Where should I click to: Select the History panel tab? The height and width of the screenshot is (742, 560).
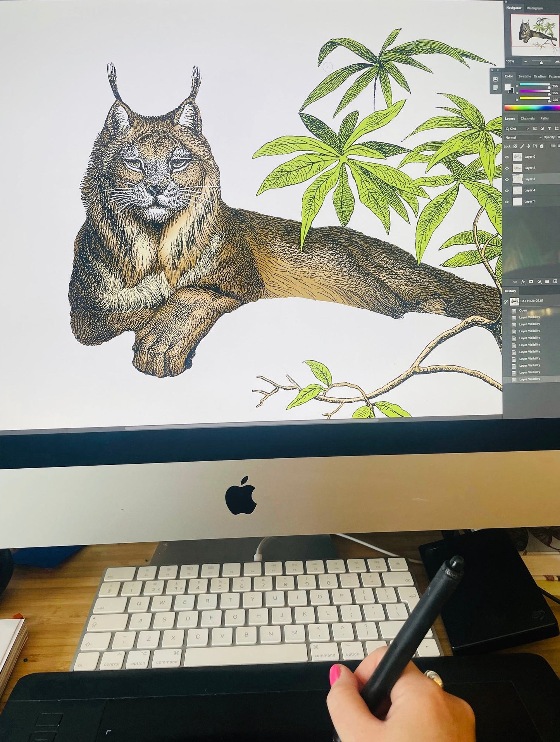coord(510,291)
